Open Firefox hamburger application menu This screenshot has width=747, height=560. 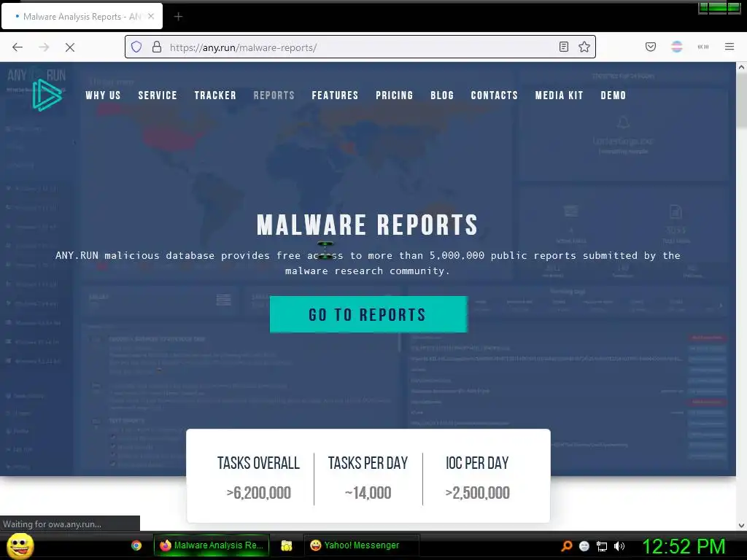click(729, 47)
